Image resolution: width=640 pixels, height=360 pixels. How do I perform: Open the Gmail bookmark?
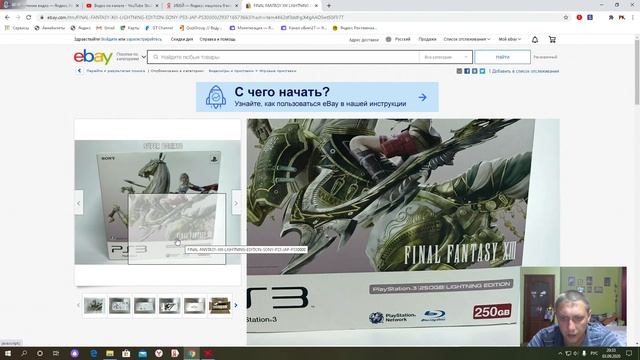[105, 28]
